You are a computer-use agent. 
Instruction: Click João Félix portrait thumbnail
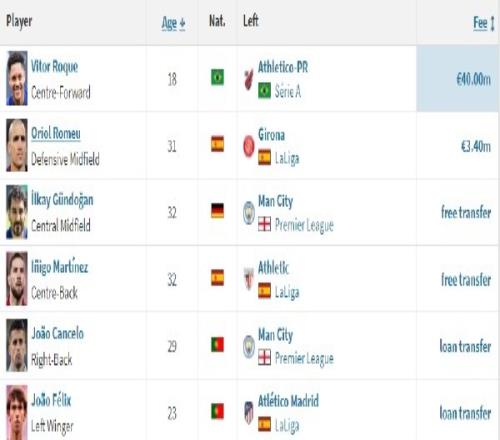[17, 413]
